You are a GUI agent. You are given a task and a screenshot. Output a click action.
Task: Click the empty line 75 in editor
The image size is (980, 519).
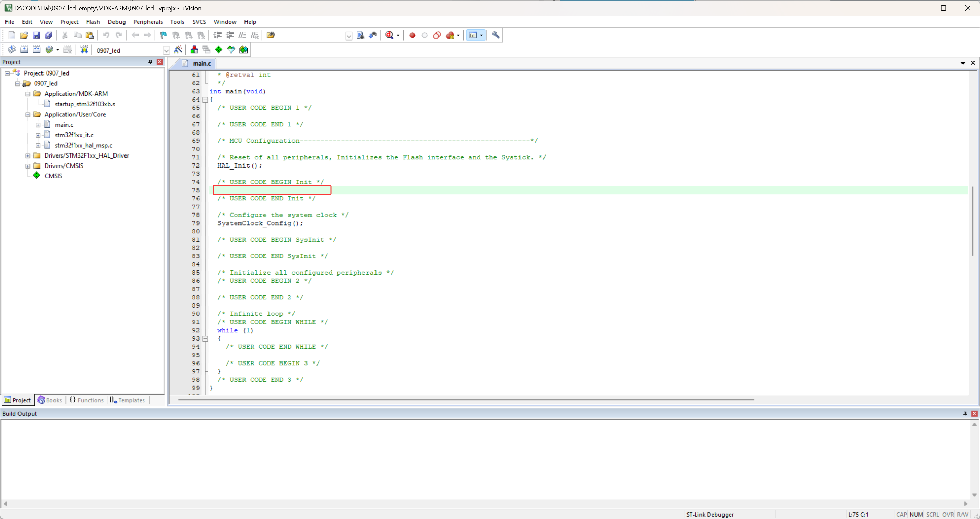tap(272, 190)
